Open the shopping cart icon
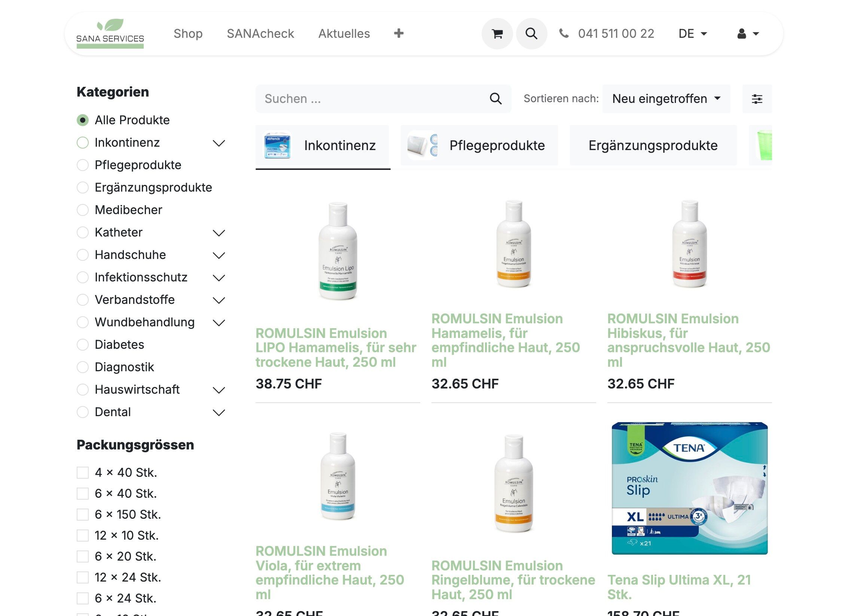 click(497, 34)
